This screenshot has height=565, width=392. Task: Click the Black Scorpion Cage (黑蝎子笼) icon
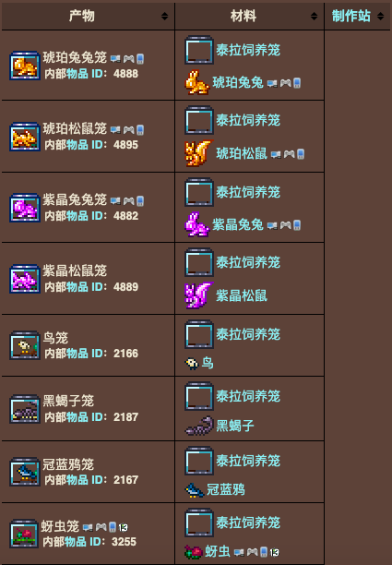pos(25,409)
